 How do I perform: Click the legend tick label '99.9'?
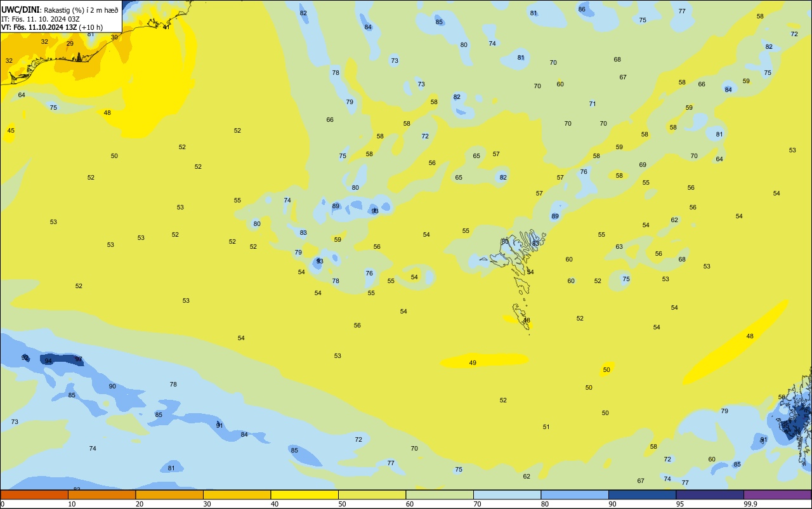tap(751, 504)
